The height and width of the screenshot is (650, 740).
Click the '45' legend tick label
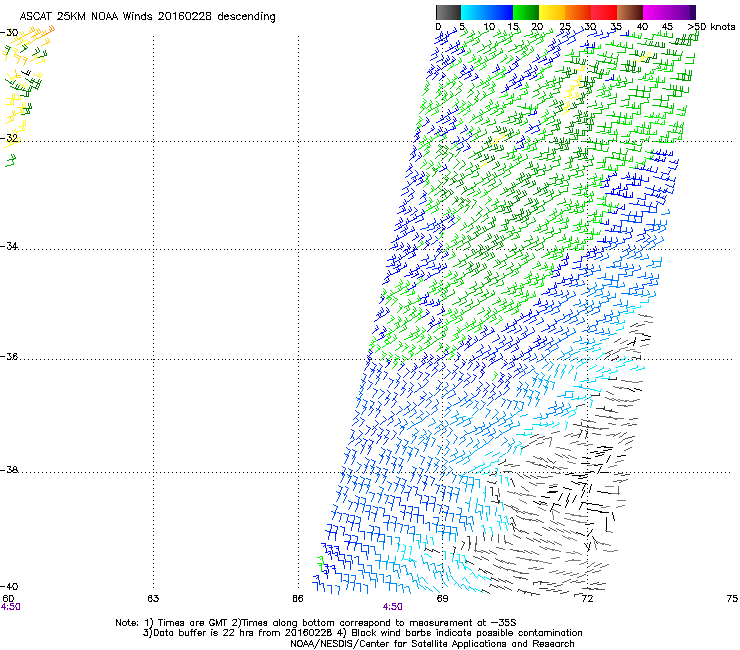[x=667, y=27]
